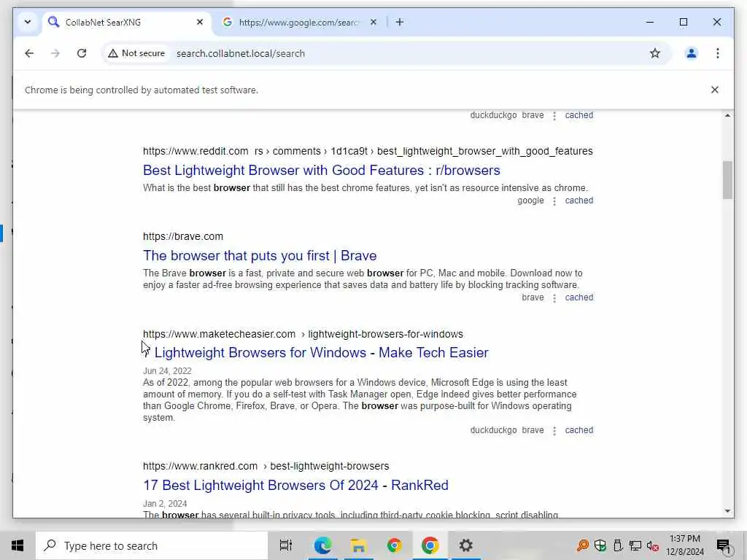Click the Jan 2, 2024 date text

pos(165,503)
